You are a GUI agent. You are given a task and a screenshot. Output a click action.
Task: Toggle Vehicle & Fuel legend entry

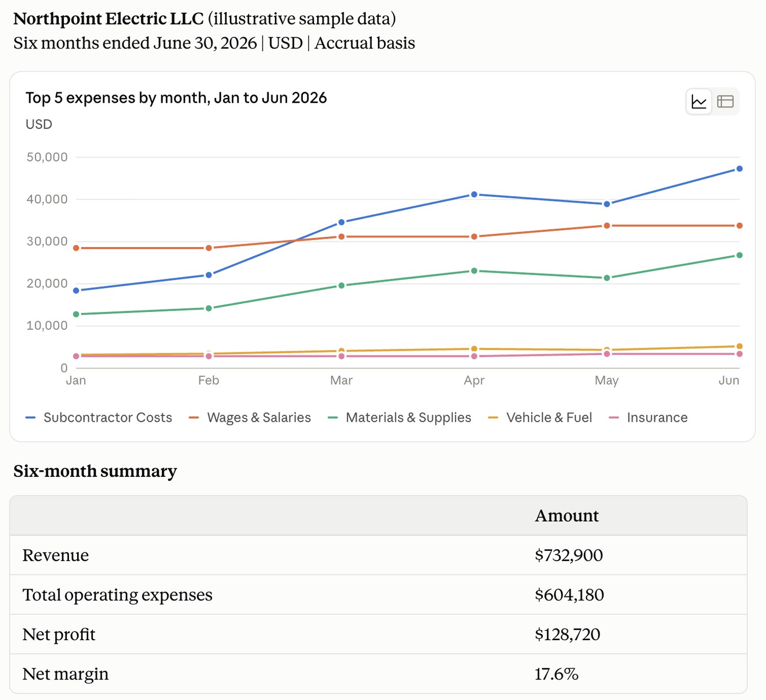click(x=540, y=418)
